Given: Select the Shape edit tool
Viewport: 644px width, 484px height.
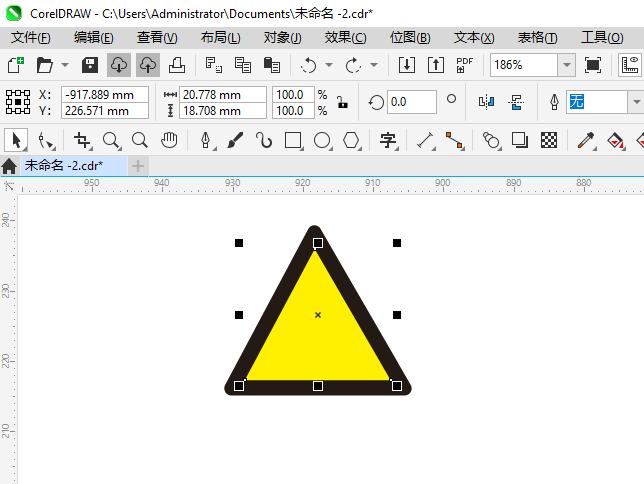Looking at the screenshot, I should 46,141.
